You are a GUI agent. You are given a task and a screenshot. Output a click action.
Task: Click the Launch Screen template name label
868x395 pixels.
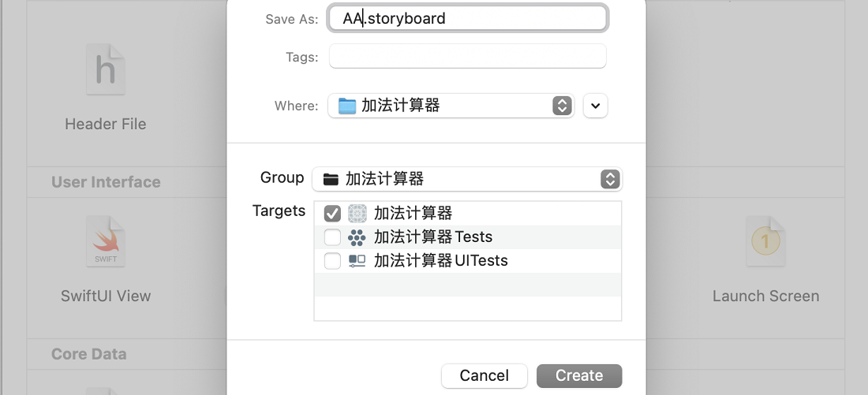click(765, 296)
